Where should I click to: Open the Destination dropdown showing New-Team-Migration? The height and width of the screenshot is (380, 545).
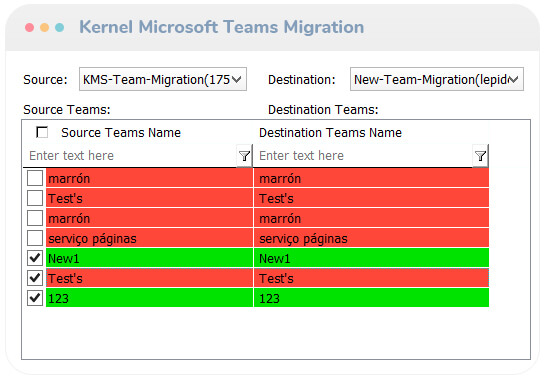click(437, 79)
